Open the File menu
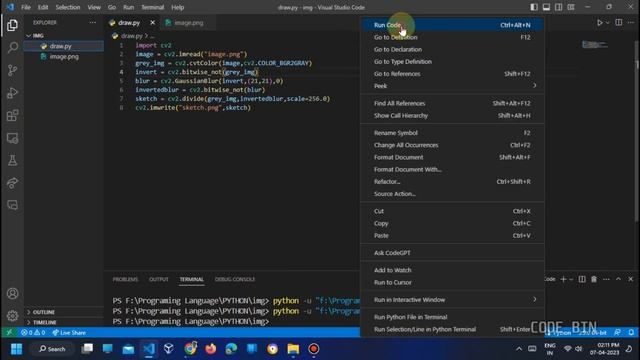640x360 pixels. [x=26, y=7]
